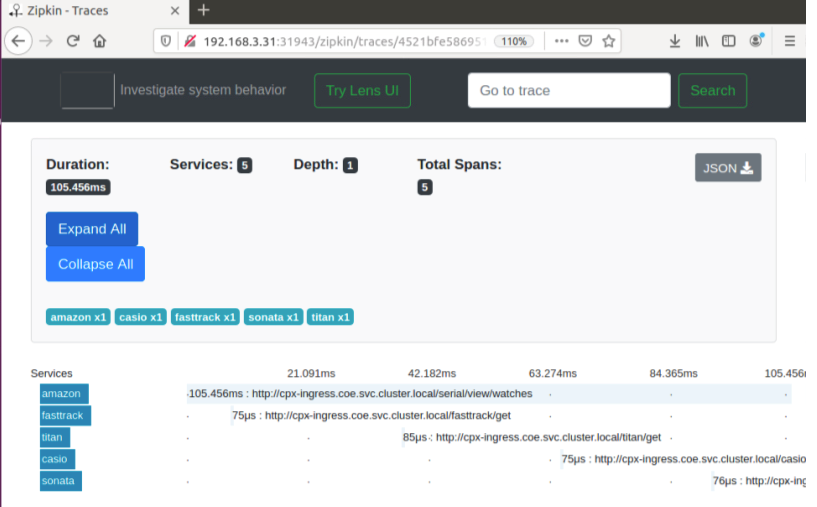Open page actions three-dot menu

(560, 42)
